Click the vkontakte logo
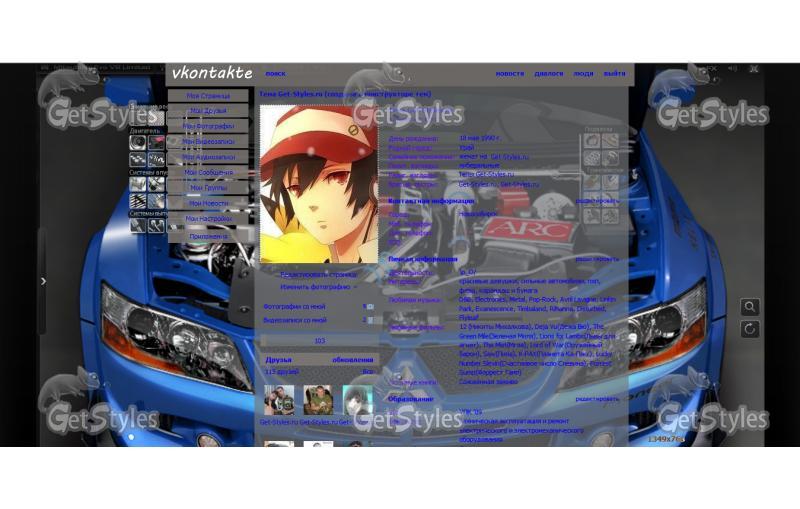Viewport: 800px width, 509px height. [211, 73]
